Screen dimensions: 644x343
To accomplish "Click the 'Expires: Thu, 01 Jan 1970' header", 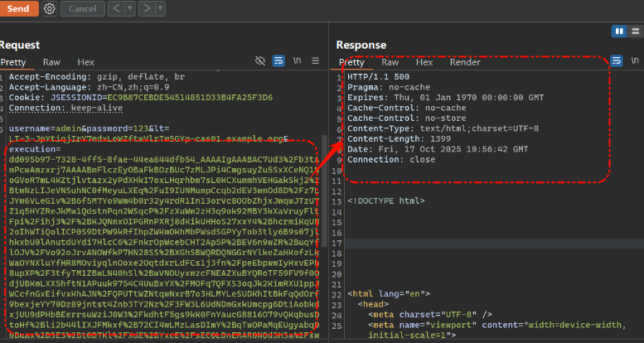I will [446, 98].
